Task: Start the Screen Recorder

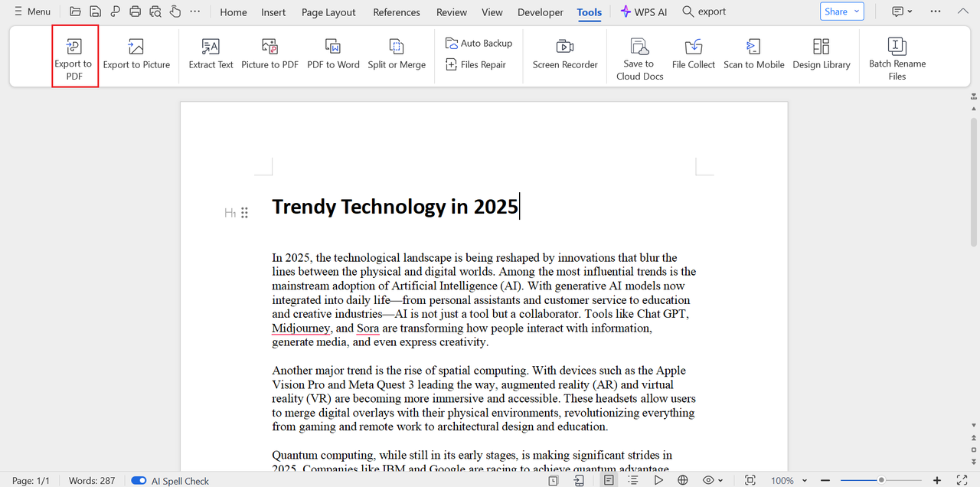Action: click(565, 56)
